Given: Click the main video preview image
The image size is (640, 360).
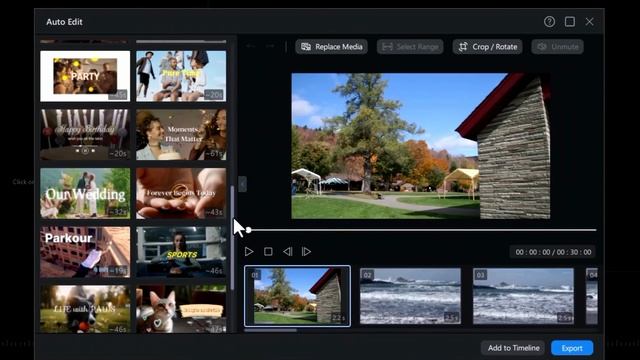Looking at the screenshot, I should (x=420, y=146).
